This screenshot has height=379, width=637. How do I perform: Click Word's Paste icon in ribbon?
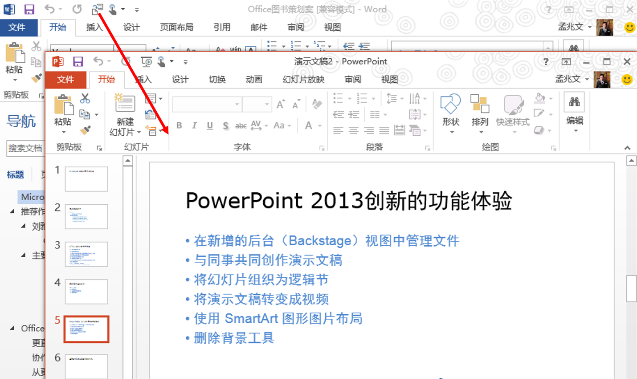(15, 54)
